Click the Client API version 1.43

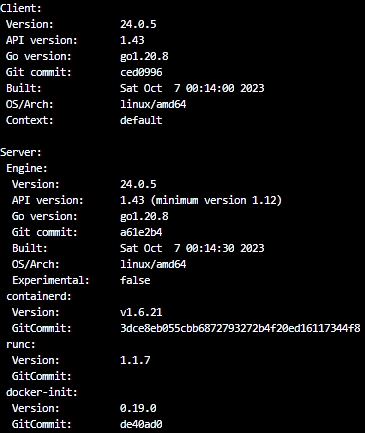click(x=132, y=40)
